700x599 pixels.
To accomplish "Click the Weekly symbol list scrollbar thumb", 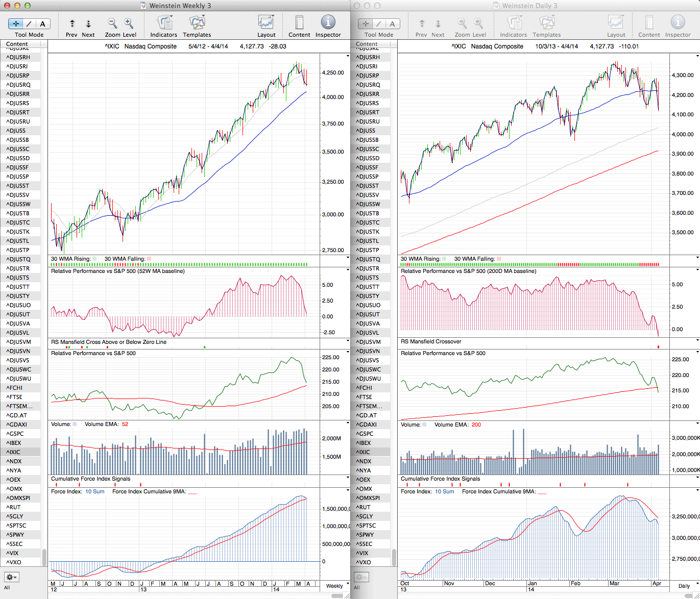I will [44, 557].
